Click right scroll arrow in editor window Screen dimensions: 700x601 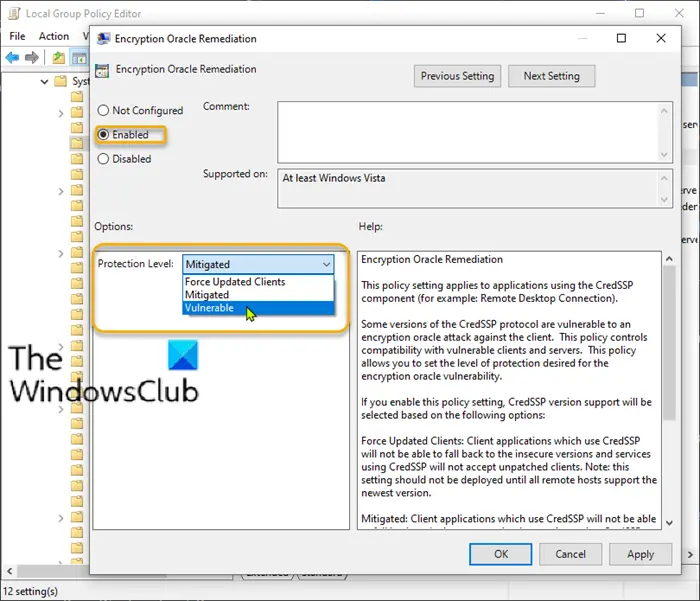(x=690, y=555)
